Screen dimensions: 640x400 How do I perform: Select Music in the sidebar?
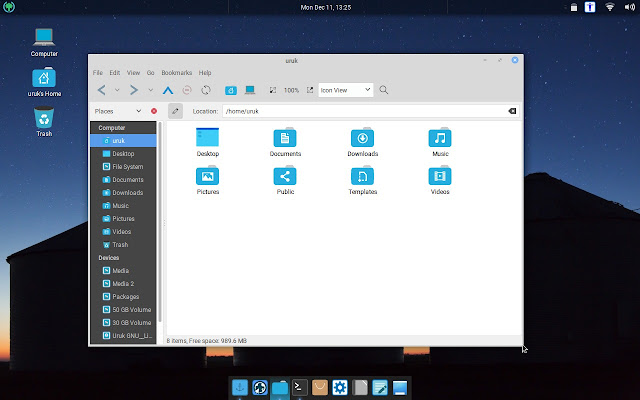(x=123, y=206)
